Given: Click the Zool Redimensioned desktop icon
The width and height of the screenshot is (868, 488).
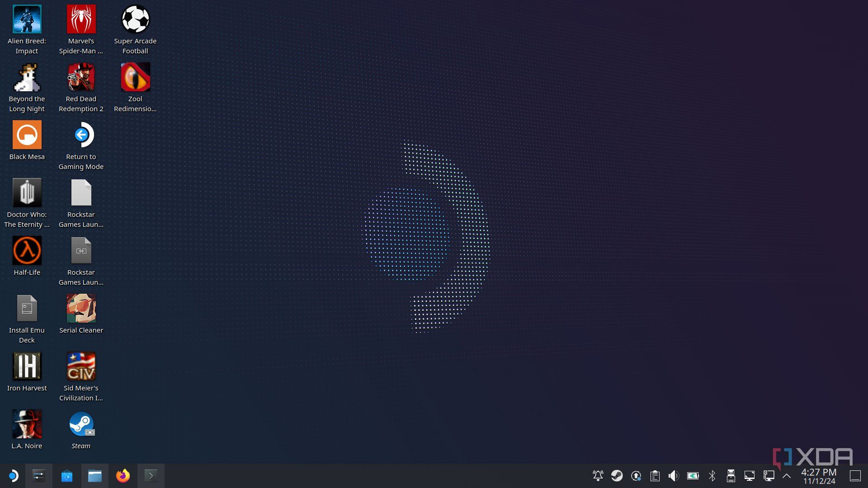Looking at the screenshot, I should [x=135, y=88].
